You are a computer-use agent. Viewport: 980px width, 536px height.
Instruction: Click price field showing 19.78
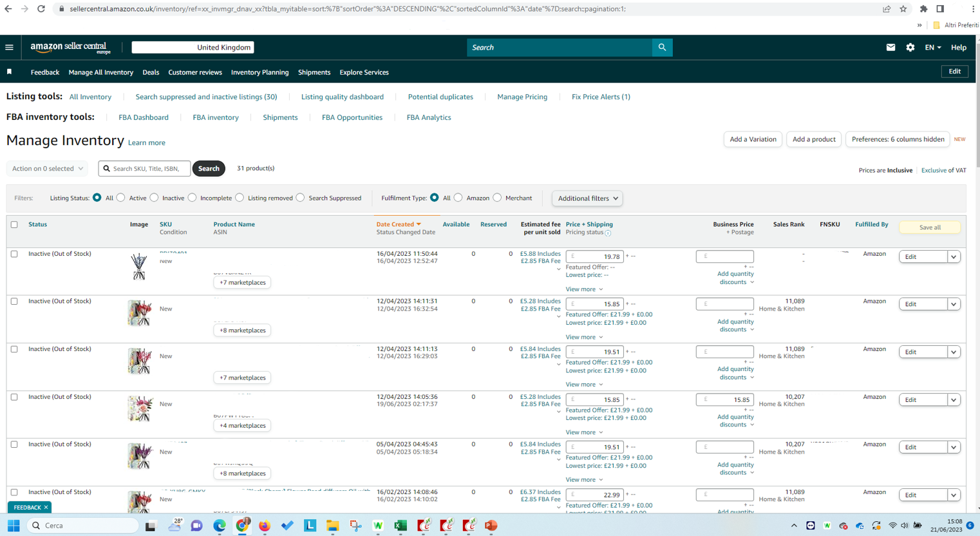tap(595, 256)
